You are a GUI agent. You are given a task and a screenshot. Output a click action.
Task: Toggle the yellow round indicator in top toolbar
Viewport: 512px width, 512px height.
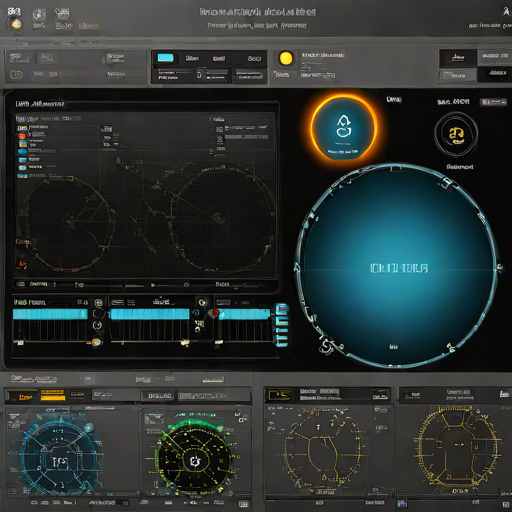click(x=286, y=58)
